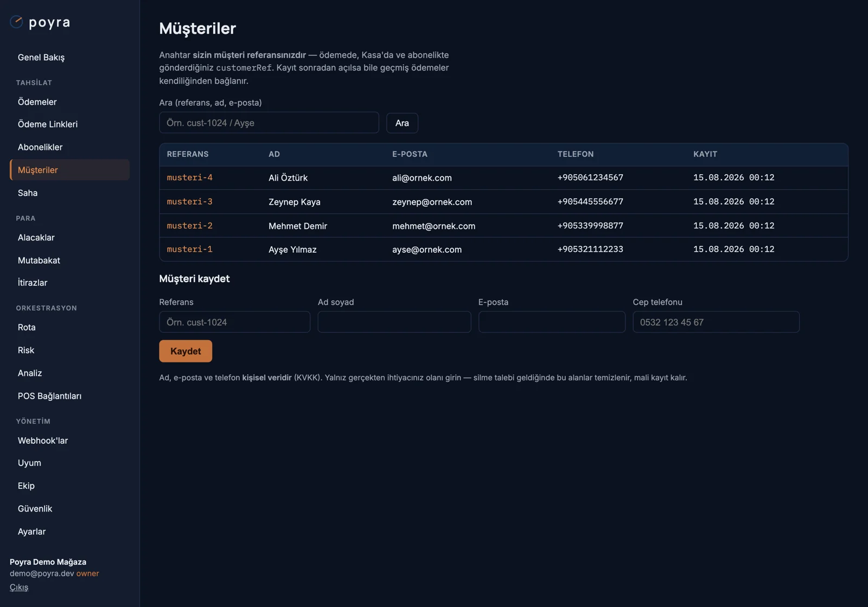
Task: Go to Alacaklar section
Action: 36,238
